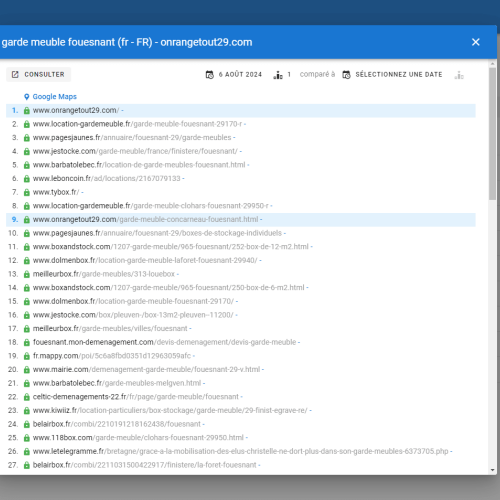Image resolution: width=500 pixels, height=500 pixels.
Task: Click the calendar icon before 6 AOÛT 2024
Action: [x=210, y=75]
